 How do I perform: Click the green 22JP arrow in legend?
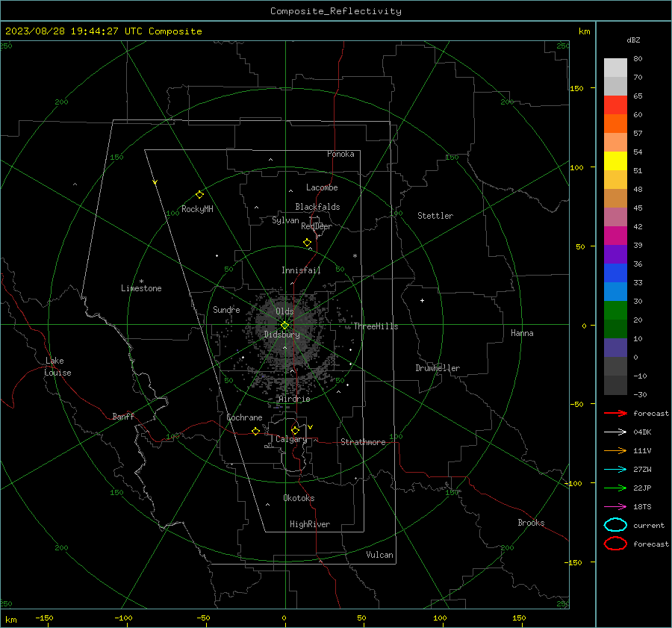click(615, 488)
